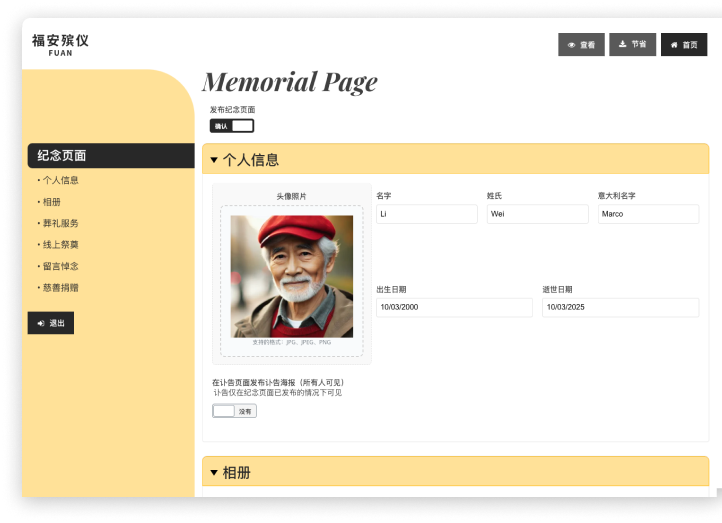Click the eye icon on 查看 button

pyautogui.click(x=572, y=45)
